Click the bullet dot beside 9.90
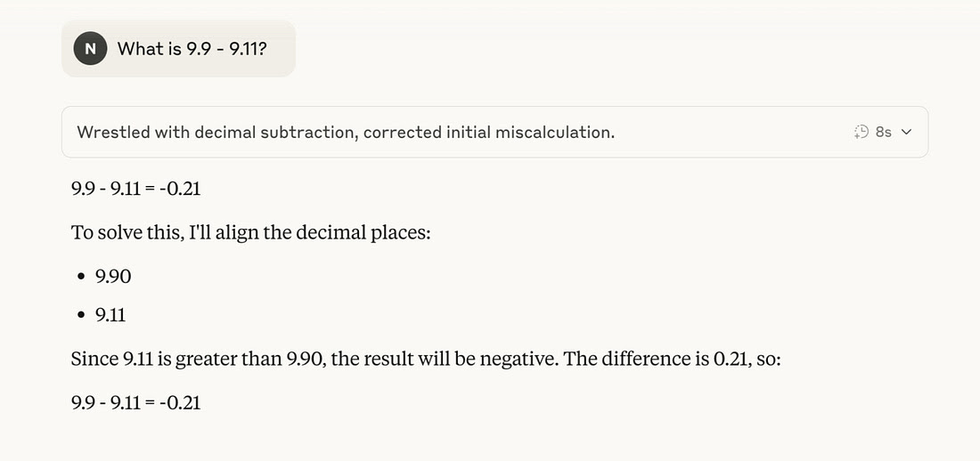Viewport: 980px width, 461px height. [x=81, y=277]
